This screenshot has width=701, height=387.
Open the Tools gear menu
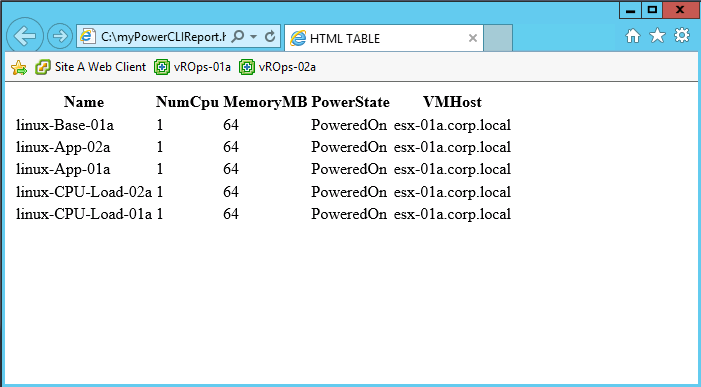tap(682, 35)
